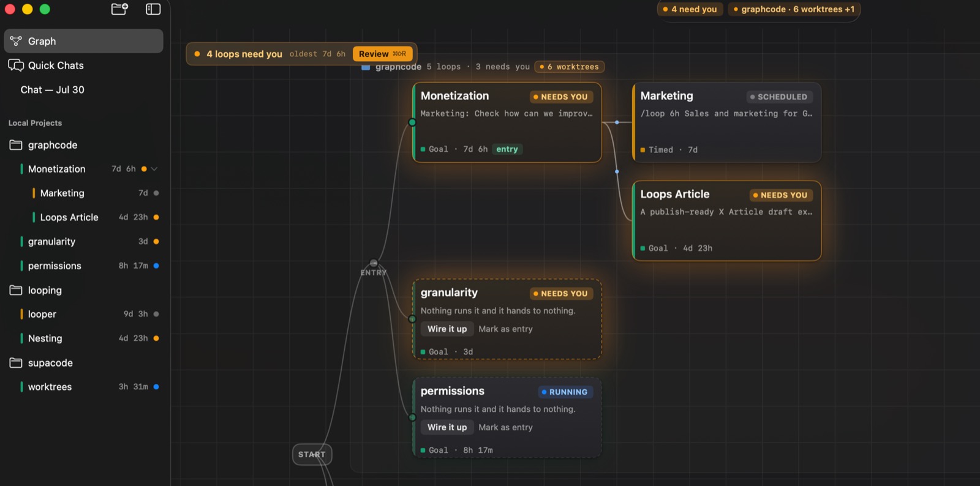
Task: Collapse the Monetization row chevron
Action: coord(154,169)
